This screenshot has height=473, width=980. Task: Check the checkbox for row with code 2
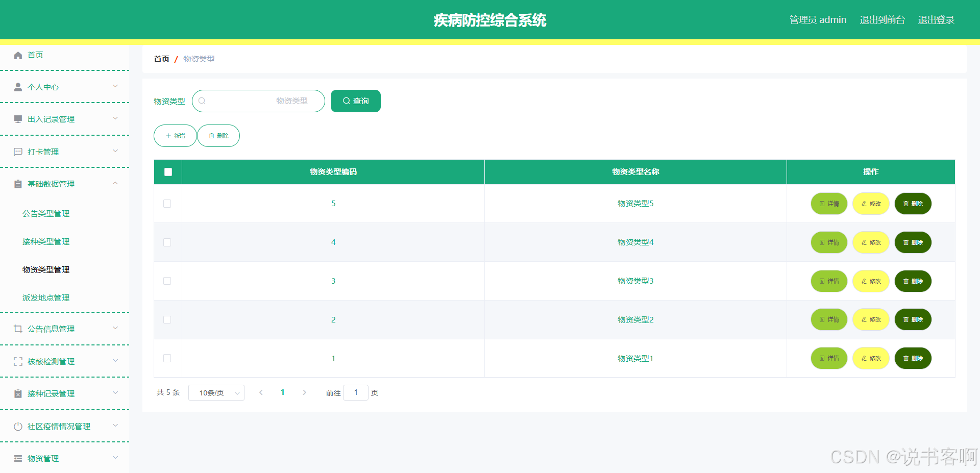pos(167,319)
